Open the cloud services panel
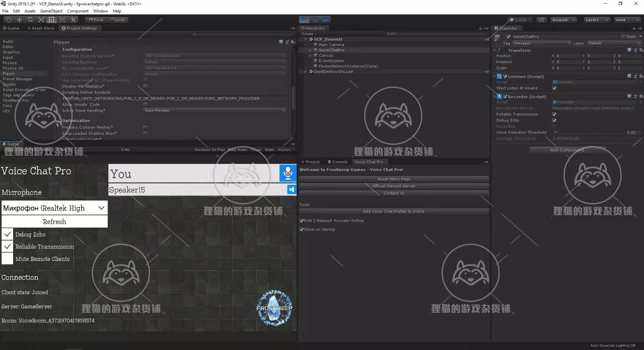The width and height of the screenshot is (644, 350). (x=541, y=20)
